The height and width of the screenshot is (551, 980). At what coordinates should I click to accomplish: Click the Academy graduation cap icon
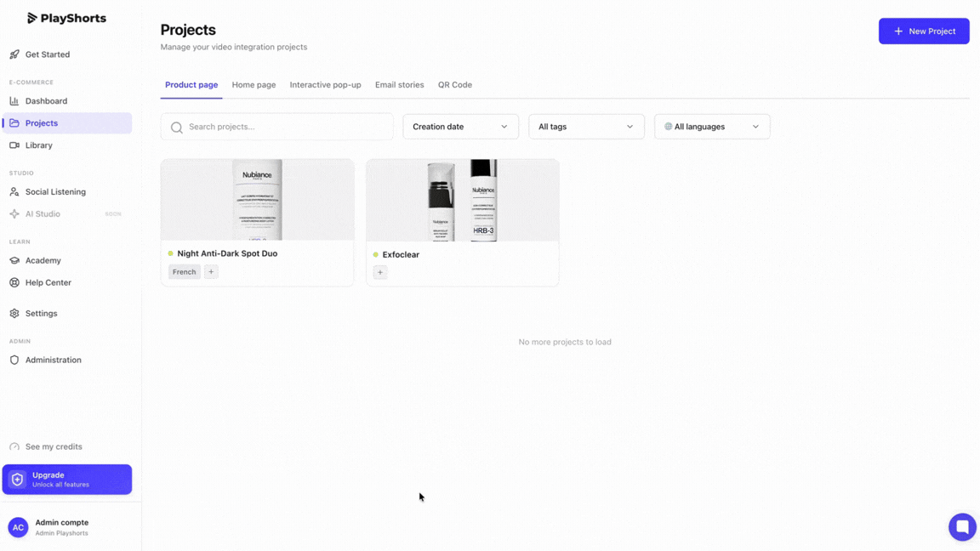14,260
